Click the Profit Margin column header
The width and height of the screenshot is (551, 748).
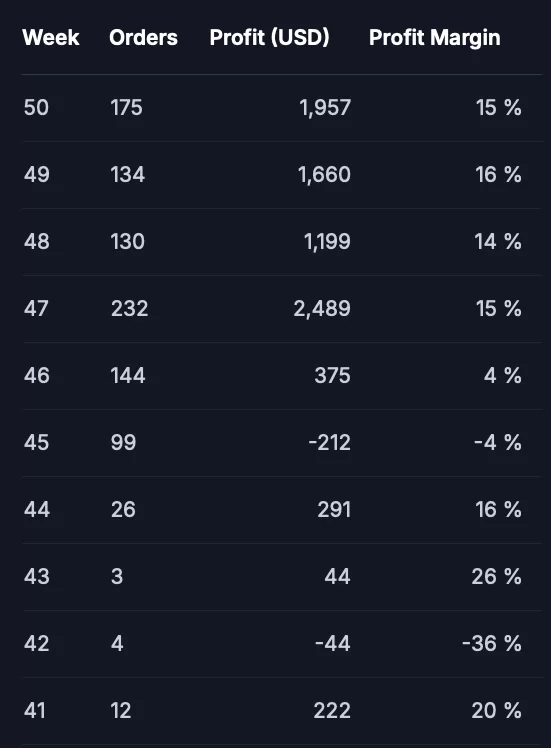435,38
